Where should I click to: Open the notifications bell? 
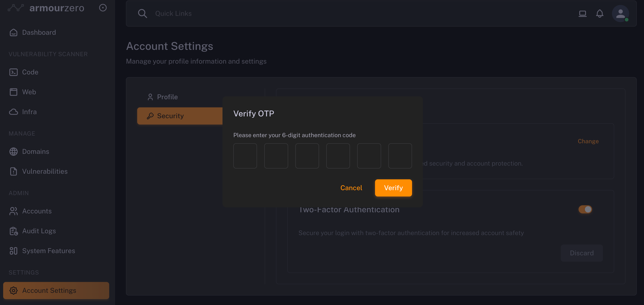(x=600, y=14)
